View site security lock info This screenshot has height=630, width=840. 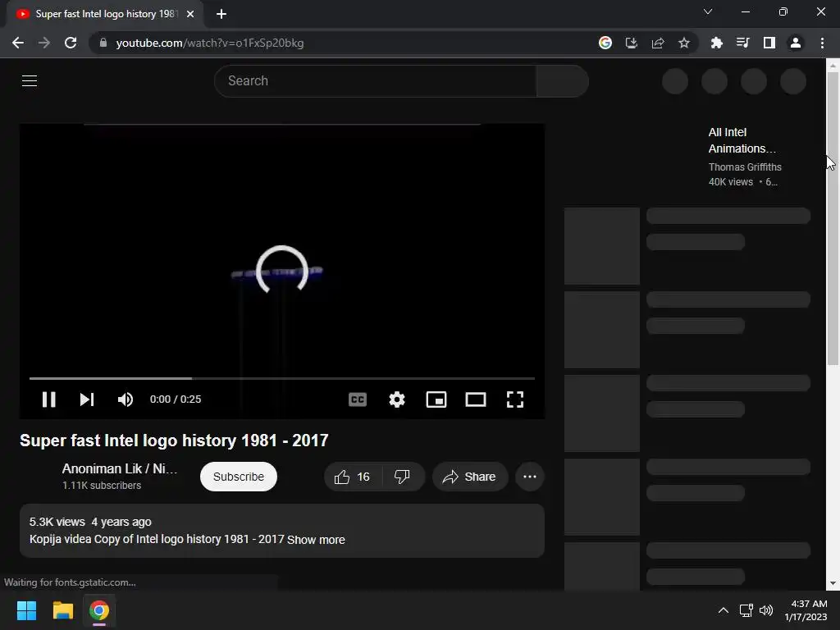pos(103,43)
